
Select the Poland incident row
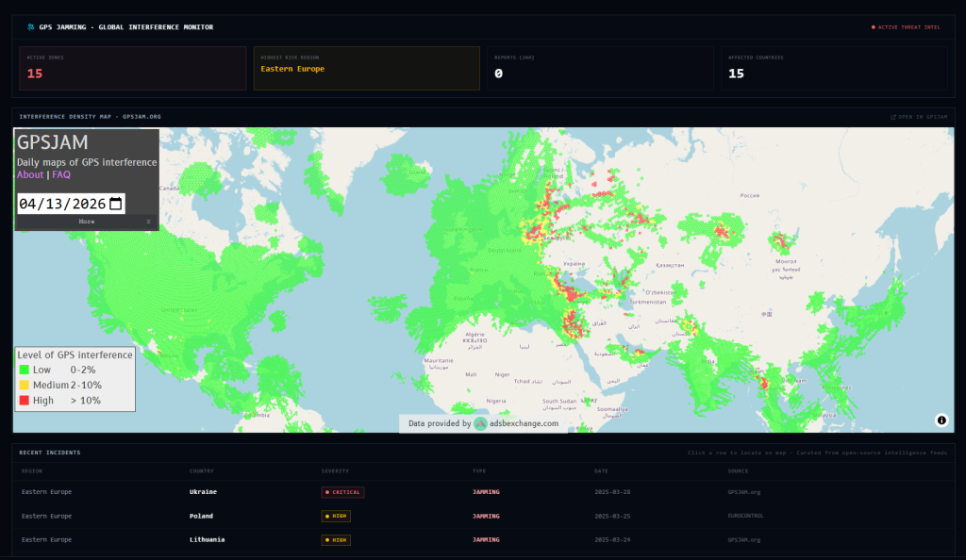click(x=483, y=517)
